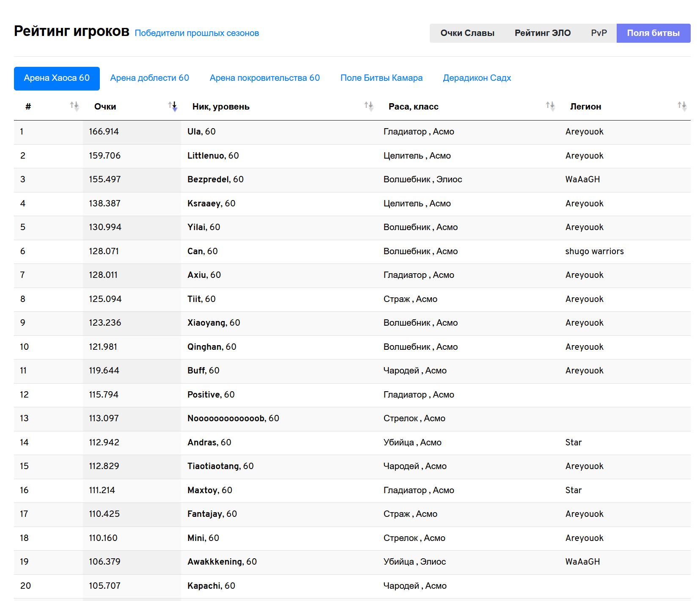Click sort icon for Ник, уровень column
The width and height of the screenshot is (700, 601).
368,106
